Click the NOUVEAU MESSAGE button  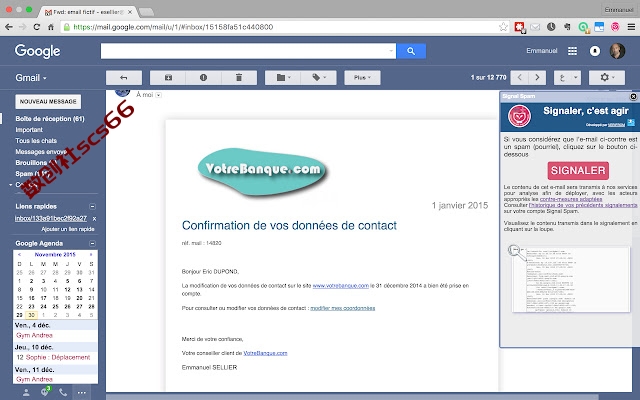click(48, 102)
